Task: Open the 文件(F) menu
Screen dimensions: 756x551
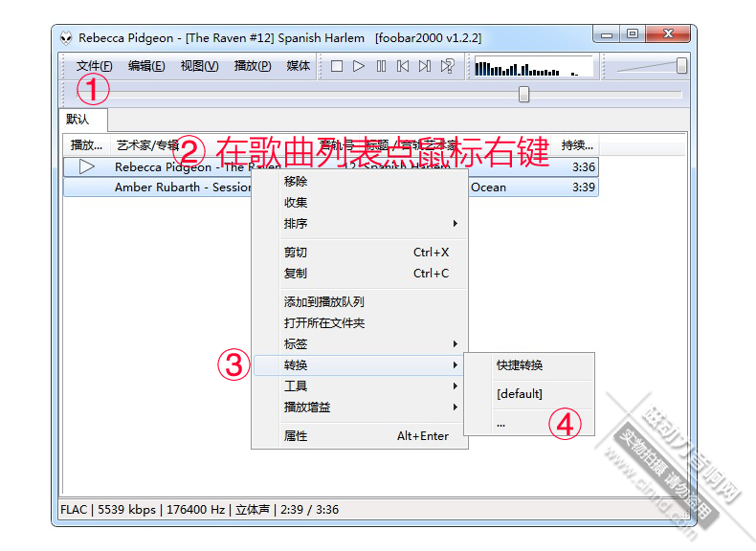Action: click(94, 66)
